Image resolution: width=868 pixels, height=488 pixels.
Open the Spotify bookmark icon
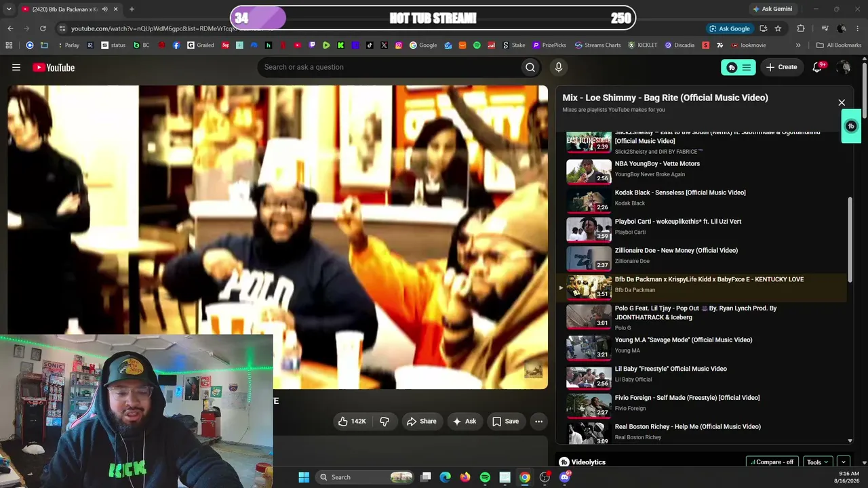pyautogui.click(x=477, y=45)
